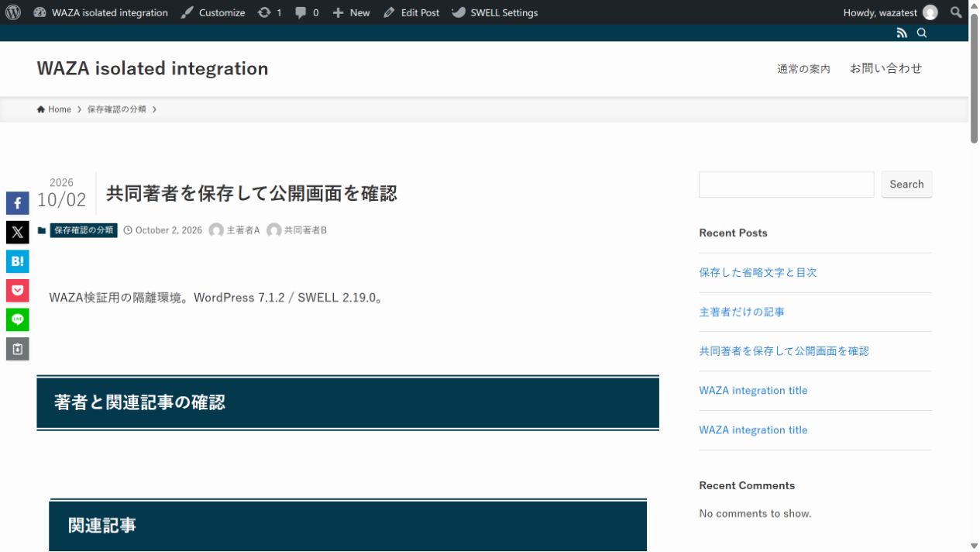Image resolution: width=980 pixels, height=552 pixels.
Task: Share the post on LINE
Action: point(18,319)
